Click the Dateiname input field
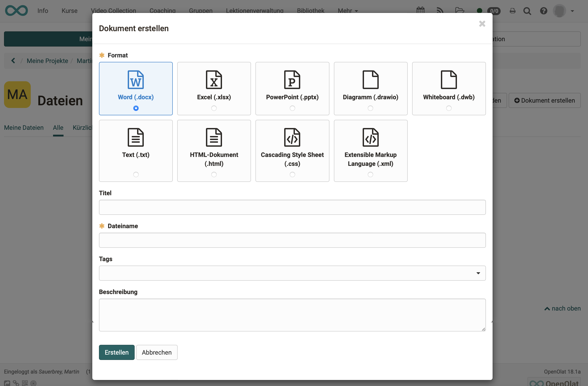This screenshot has height=386, width=588. [x=292, y=240]
